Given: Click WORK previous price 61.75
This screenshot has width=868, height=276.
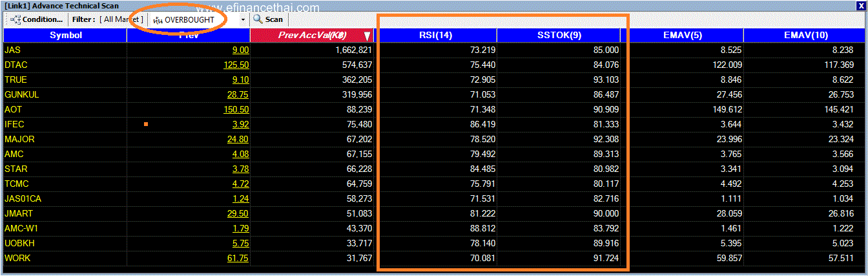Looking at the screenshot, I should 238,259.
